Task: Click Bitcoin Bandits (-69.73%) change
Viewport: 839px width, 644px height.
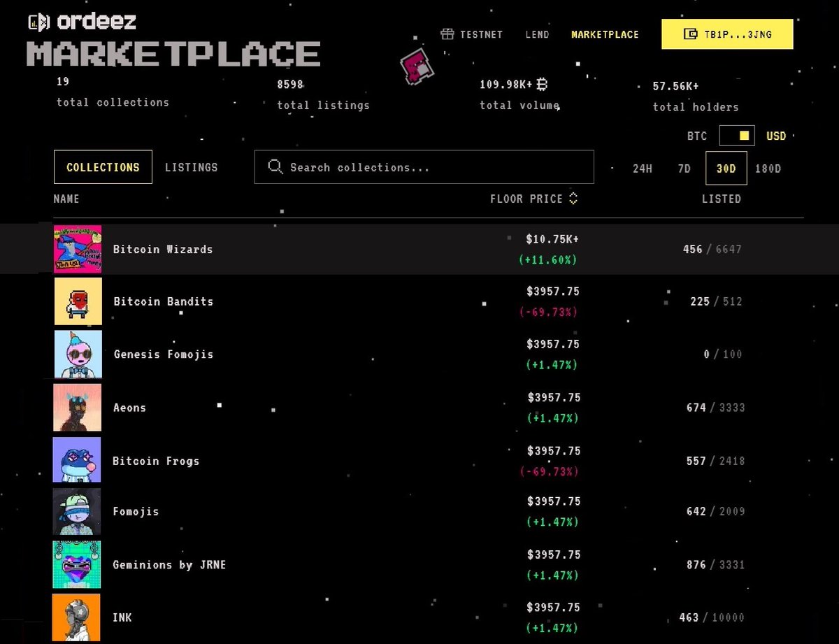Action: point(549,312)
